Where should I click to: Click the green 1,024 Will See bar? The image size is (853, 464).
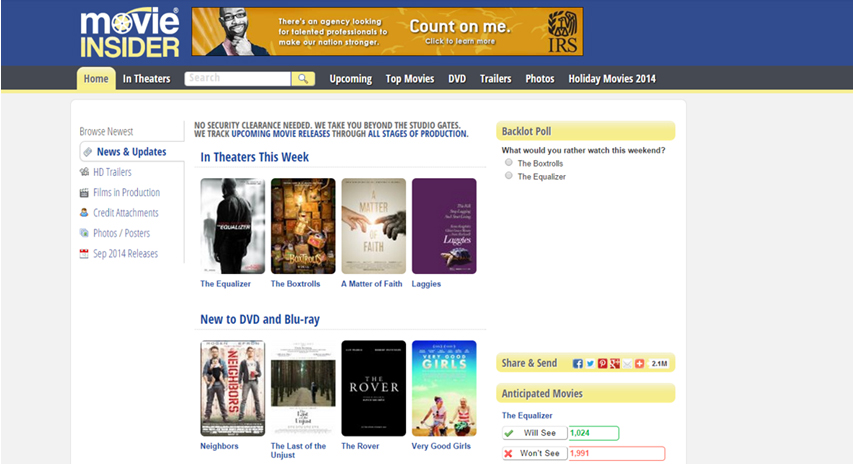tap(594, 433)
